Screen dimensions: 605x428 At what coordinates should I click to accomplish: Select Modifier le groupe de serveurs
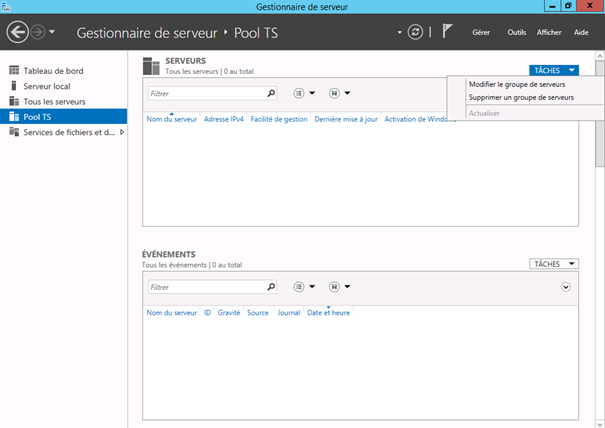[x=517, y=84]
